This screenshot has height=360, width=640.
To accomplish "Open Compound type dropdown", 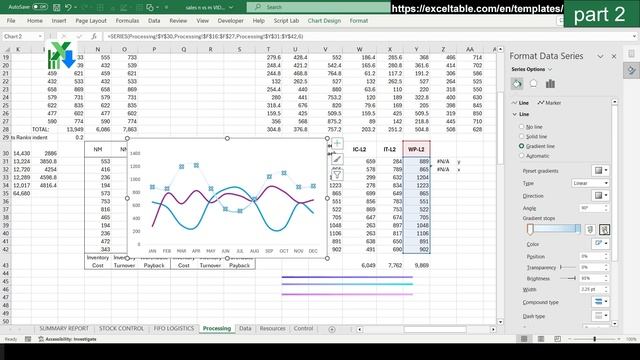I will [601, 302].
